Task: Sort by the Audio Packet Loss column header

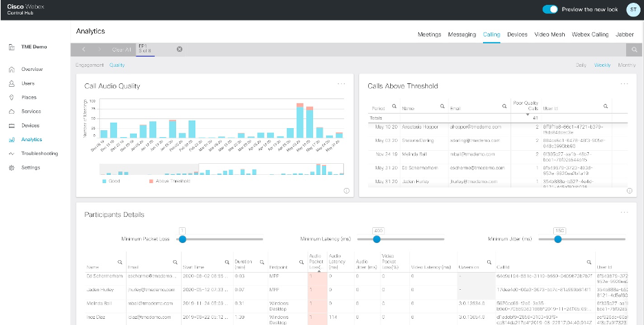Action: [x=314, y=262]
